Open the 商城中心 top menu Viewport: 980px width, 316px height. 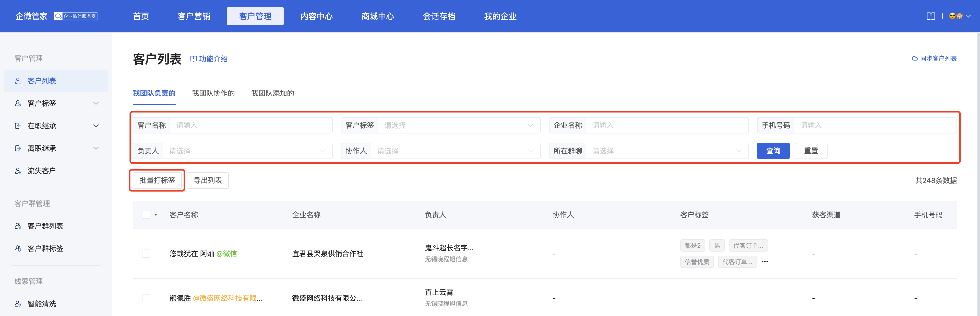(x=378, y=16)
